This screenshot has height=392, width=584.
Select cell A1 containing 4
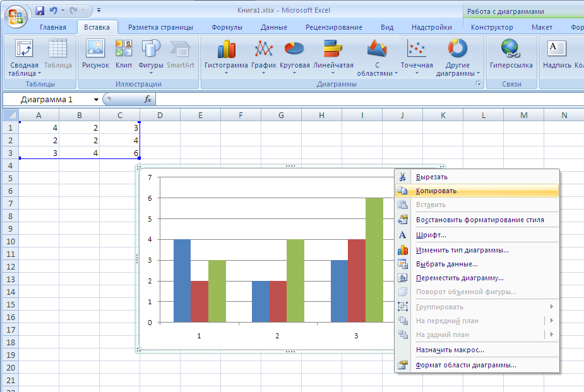coord(39,128)
